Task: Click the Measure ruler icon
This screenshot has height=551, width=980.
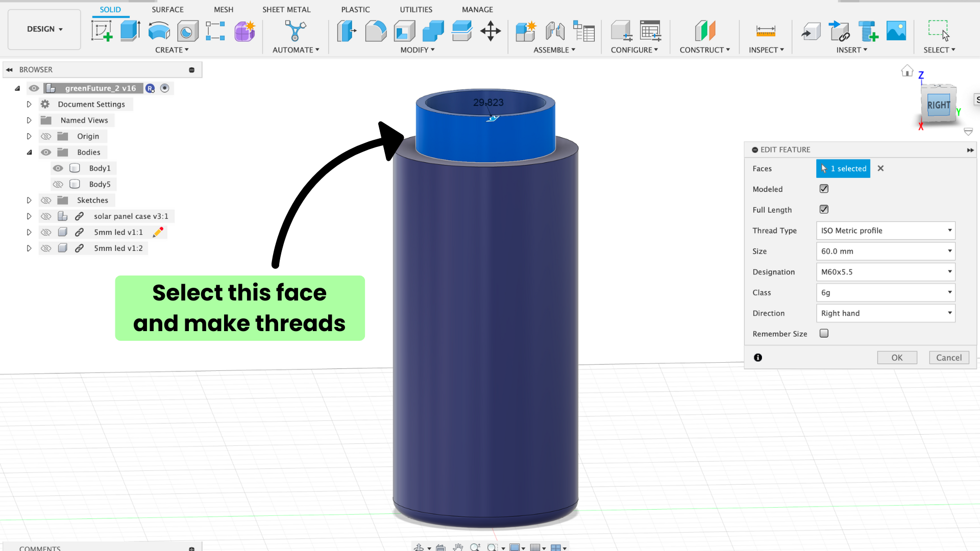Action: click(766, 31)
